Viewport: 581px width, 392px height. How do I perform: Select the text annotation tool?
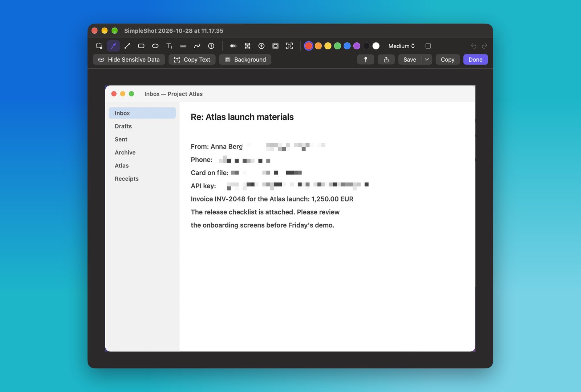pos(169,46)
